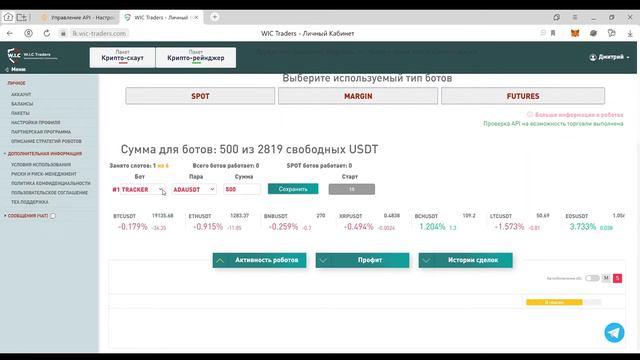This screenshot has height=360, width=640.
Task: Click the LTCUSDT ticker
Action: pos(520,223)
